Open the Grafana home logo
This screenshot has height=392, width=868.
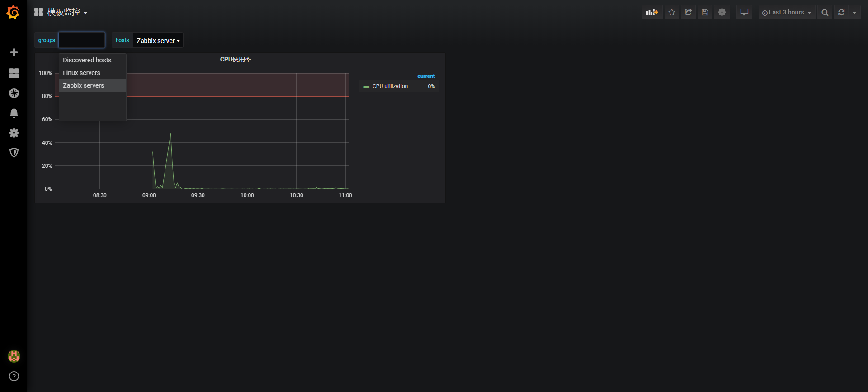(x=13, y=12)
